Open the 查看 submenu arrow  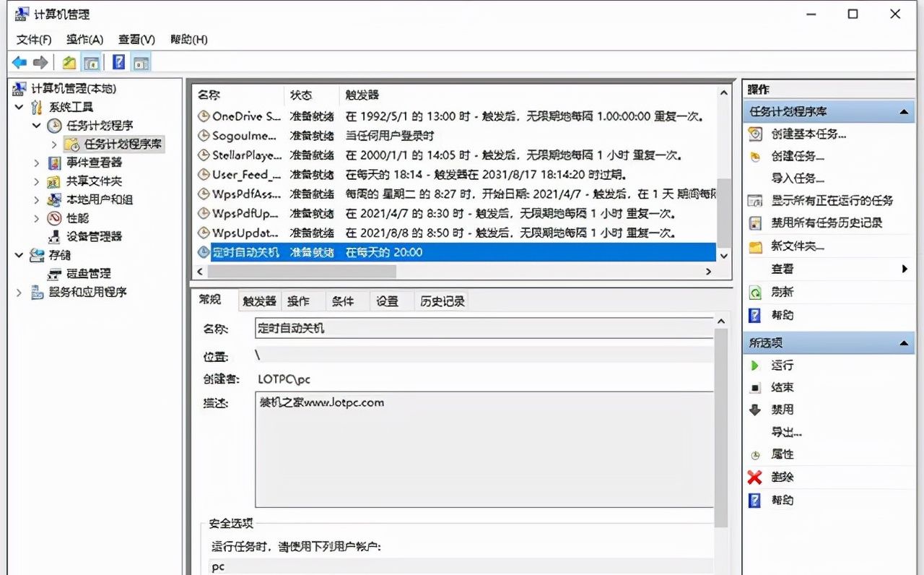(x=905, y=269)
